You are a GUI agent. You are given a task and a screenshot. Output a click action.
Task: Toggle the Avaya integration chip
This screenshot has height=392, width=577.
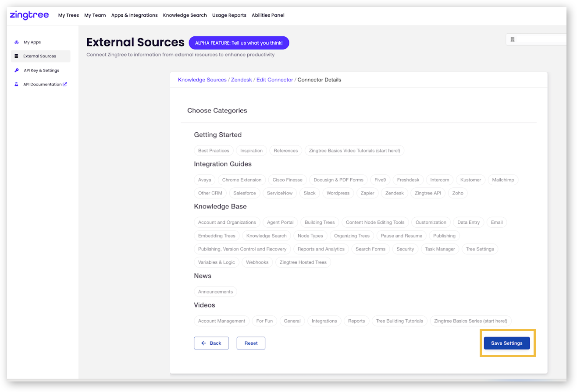[204, 180]
